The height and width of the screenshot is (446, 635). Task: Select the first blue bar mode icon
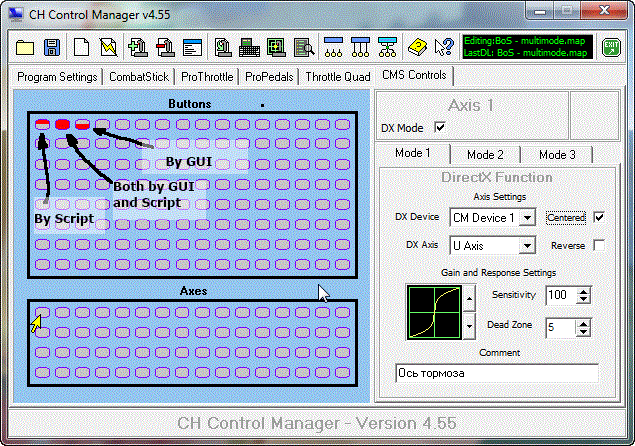coord(333,47)
